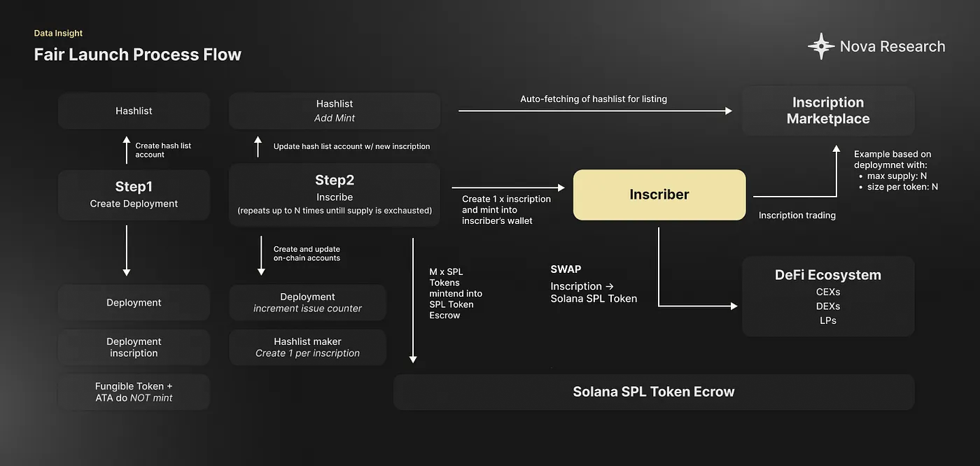Click the "max supply: N" bullet
Image resolution: width=980 pixels, height=466 pixels.
tap(897, 176)
